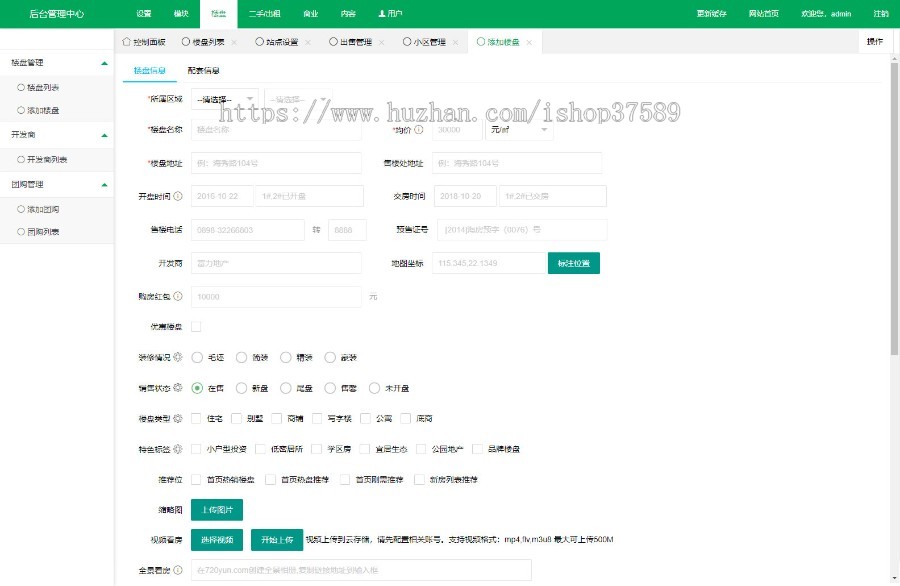This screenshot has width=900, height=586.
Task: Click the 标注位置 map button
Action: (573, 264)
